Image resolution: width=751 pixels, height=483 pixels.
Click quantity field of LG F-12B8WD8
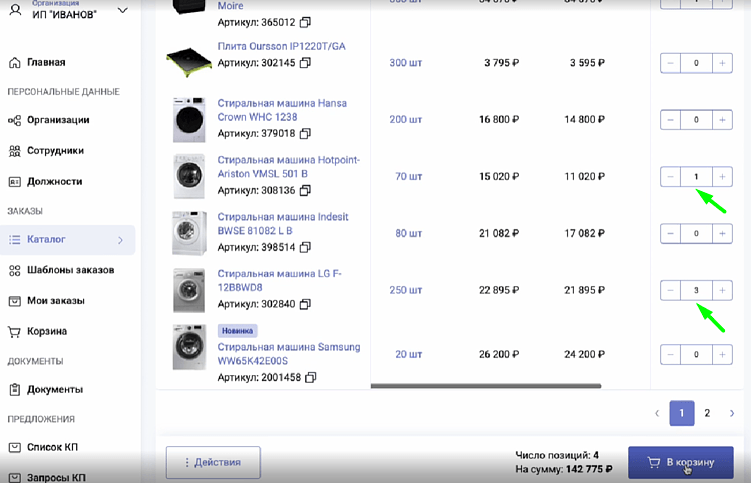tap(696, 290)
